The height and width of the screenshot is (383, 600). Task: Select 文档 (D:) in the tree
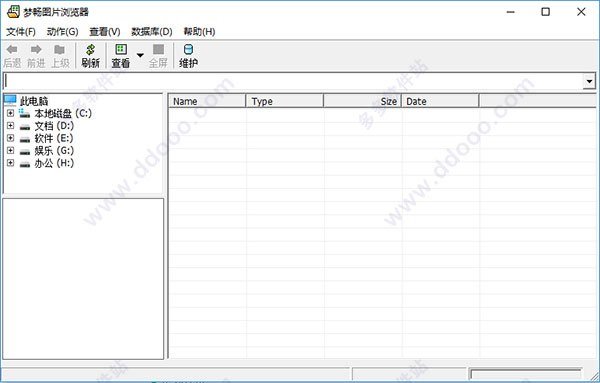[x=54, y=126]
